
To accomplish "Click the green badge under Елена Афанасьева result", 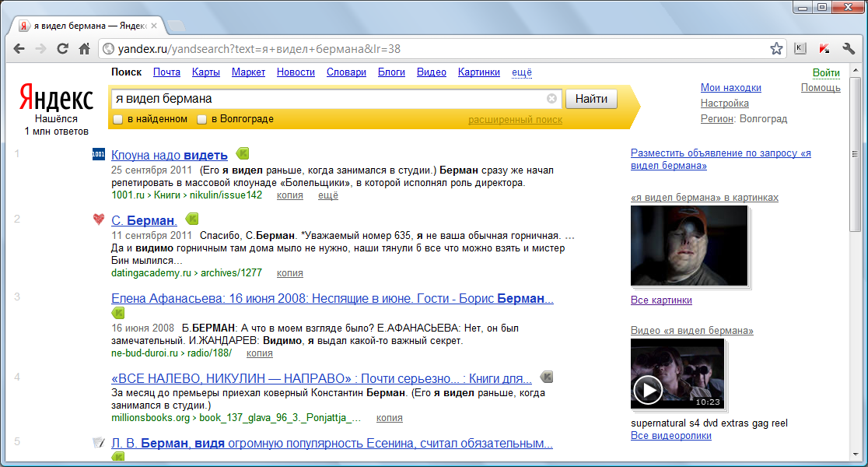I will [118, 313].
